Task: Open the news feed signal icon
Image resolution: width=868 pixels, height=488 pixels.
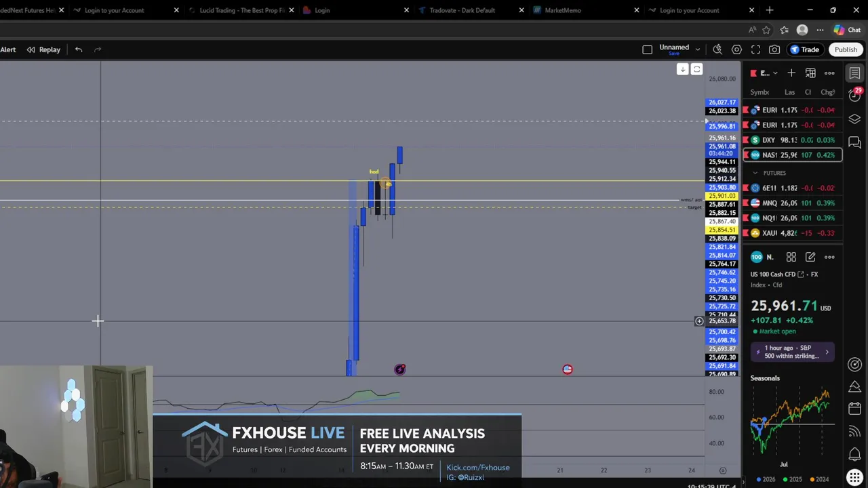Action: pos(854,431)
